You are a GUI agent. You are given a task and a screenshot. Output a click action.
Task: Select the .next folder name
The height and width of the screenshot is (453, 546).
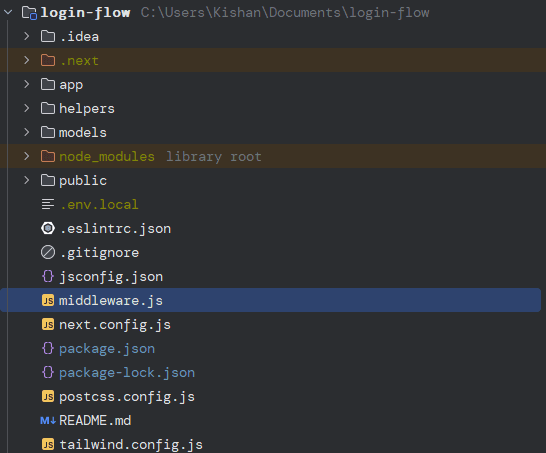(79, 61)
